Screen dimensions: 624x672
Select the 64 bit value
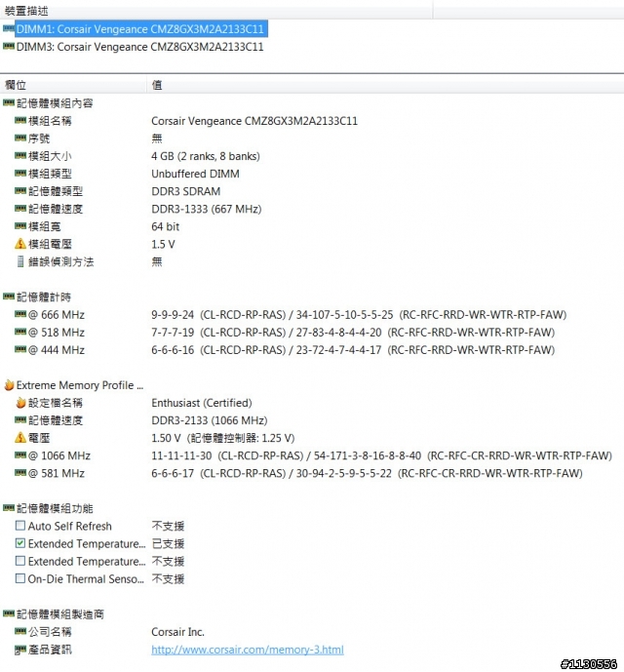pos(166,226)
